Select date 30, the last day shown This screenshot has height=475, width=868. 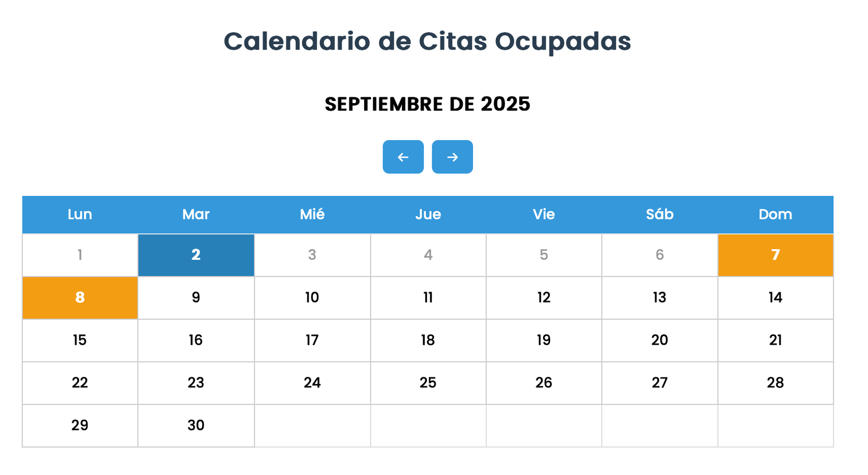[196, 426]
